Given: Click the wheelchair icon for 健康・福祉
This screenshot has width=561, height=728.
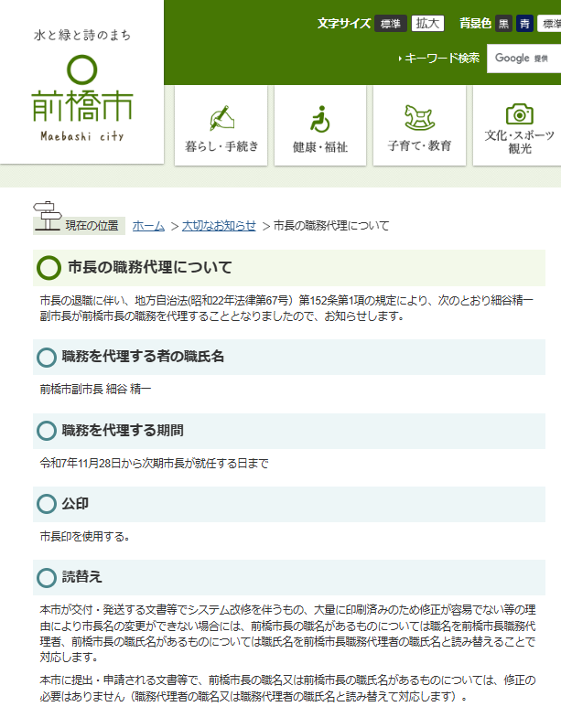Looking at the screenshot, I should (320, 118).
